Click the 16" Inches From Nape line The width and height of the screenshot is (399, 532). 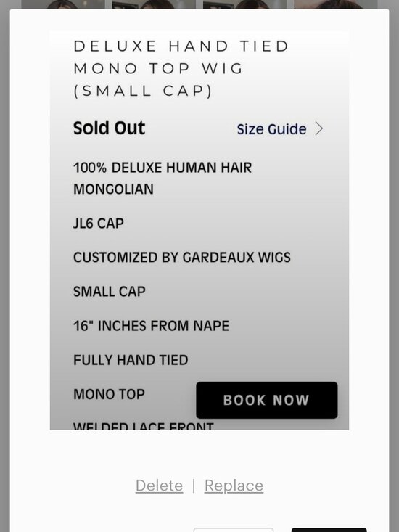151,326
